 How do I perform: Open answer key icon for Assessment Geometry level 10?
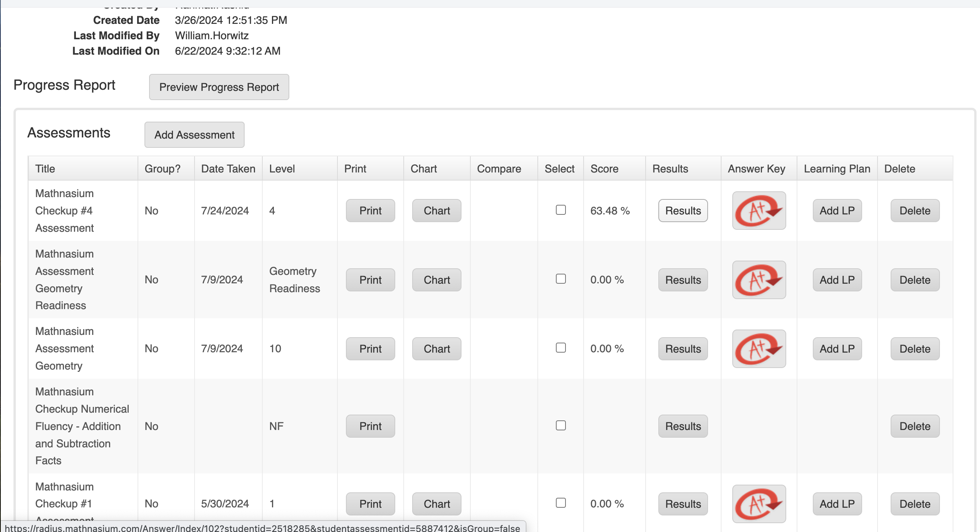[759, 349]
